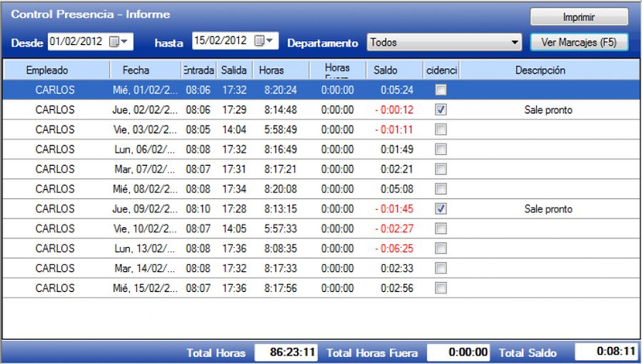
Task: Toggle incidencia checkbox for Mar 07/02 row
Action: pyautogui.click(x=441, y=169)
